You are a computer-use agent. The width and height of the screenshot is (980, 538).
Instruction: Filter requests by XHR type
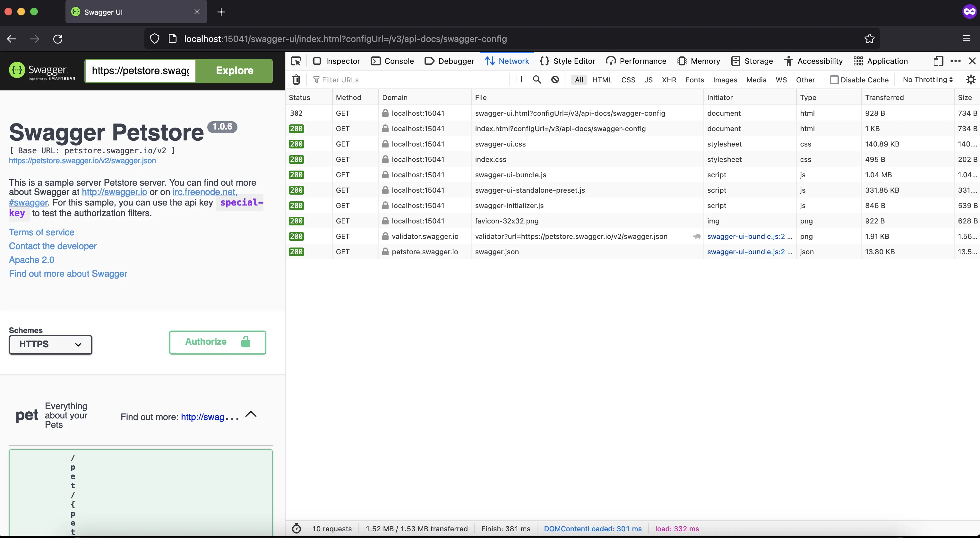(x=669, y=80)
